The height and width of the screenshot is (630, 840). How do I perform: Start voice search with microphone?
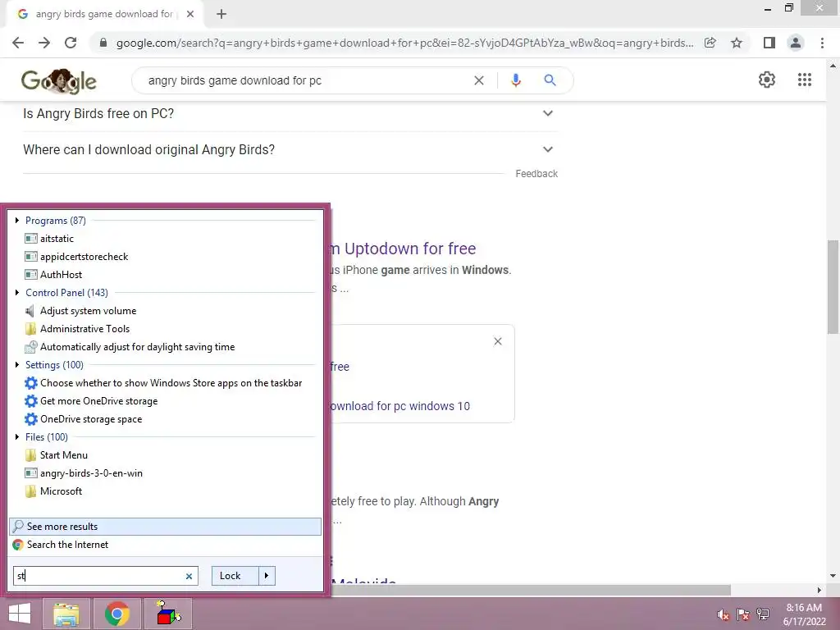(515, 80)
